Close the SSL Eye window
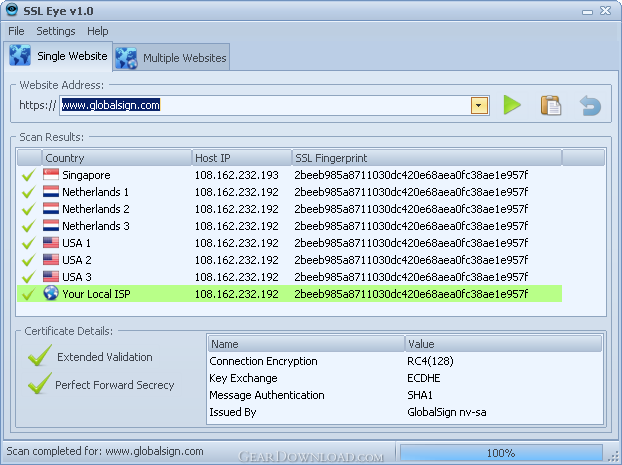The image size is (622, 465). click(x=605, y=11)
